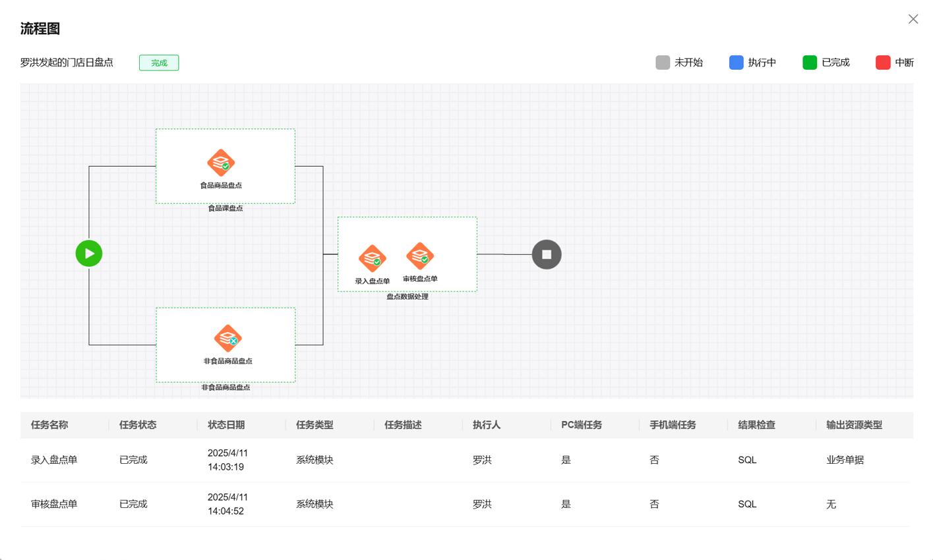Click the green start node play icon
933x560 pixels.
pos(89,254)
